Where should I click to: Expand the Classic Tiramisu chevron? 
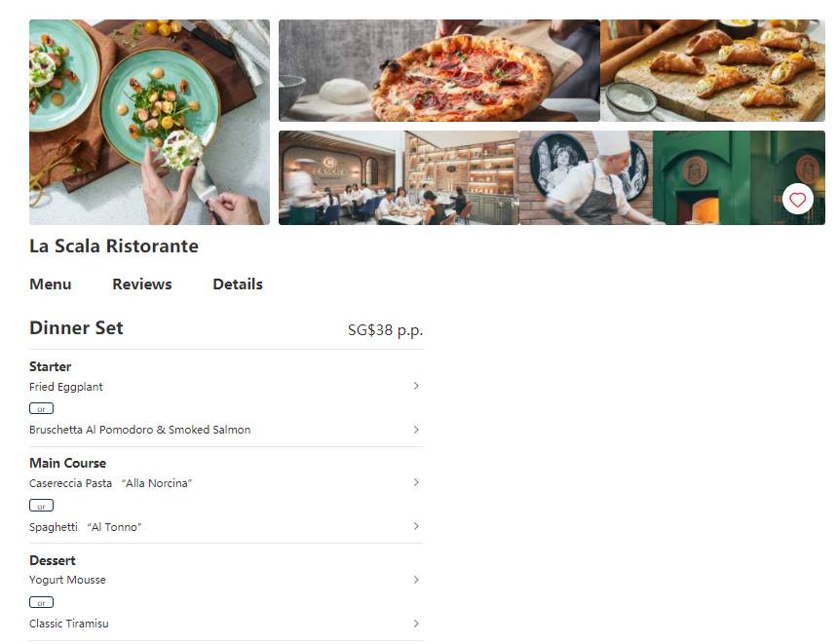pyautogui.click(x=416, y=624)
